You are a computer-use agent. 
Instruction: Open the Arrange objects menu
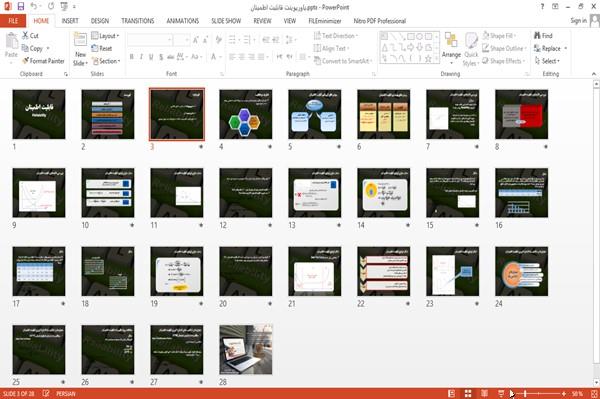click(451, 49)
